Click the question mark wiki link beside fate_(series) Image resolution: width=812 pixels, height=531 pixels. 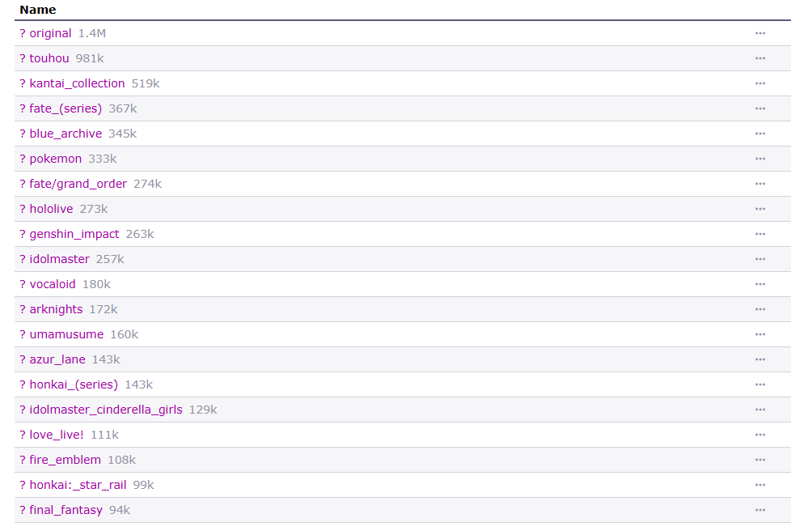(x=23, y=108)
